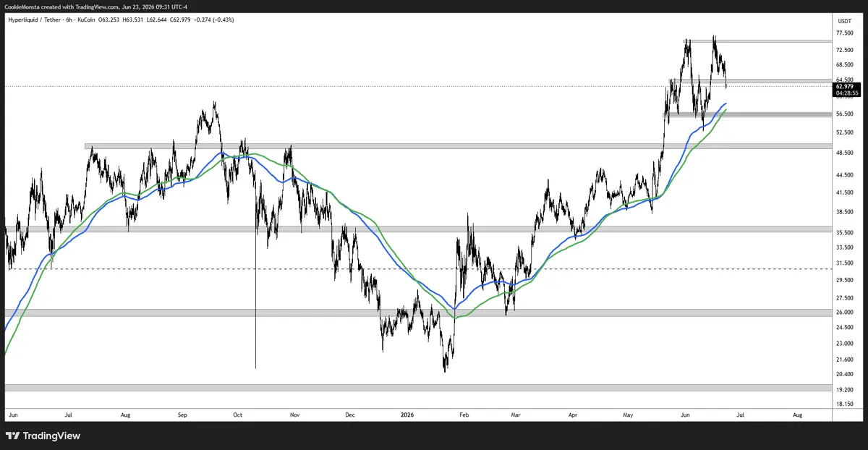Image resolution: width=868 pixels, height=450 pixels.
Task: Click the 33.500 price axis label
Action: tap(844, 247)
